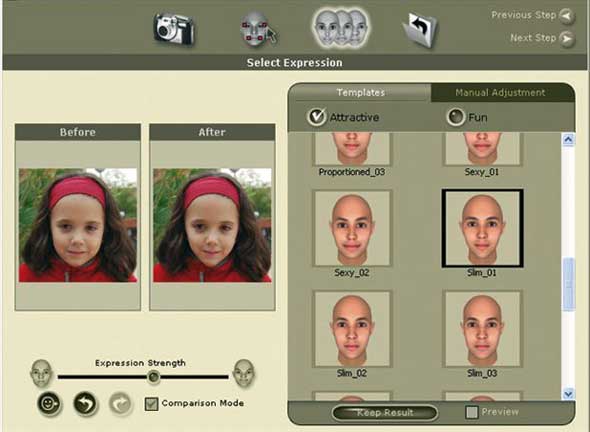590x432 pixels.
Task: Click the undo arrow button
Action: point(85,404)
